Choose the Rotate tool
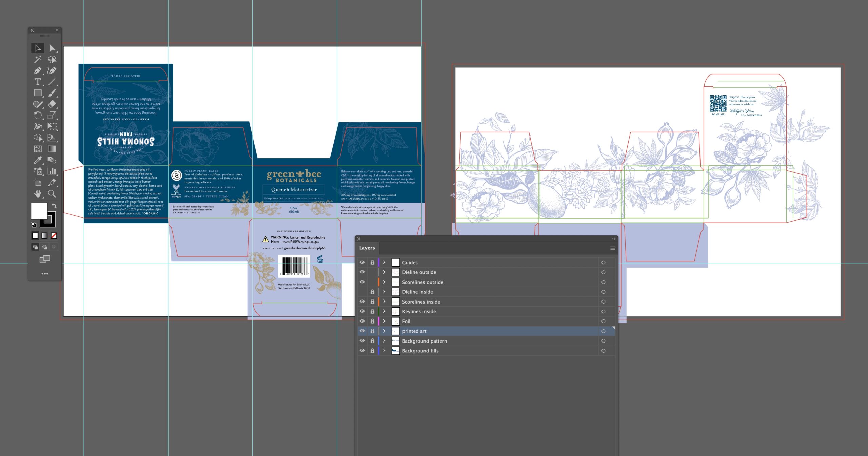 [x=38, y=115]
